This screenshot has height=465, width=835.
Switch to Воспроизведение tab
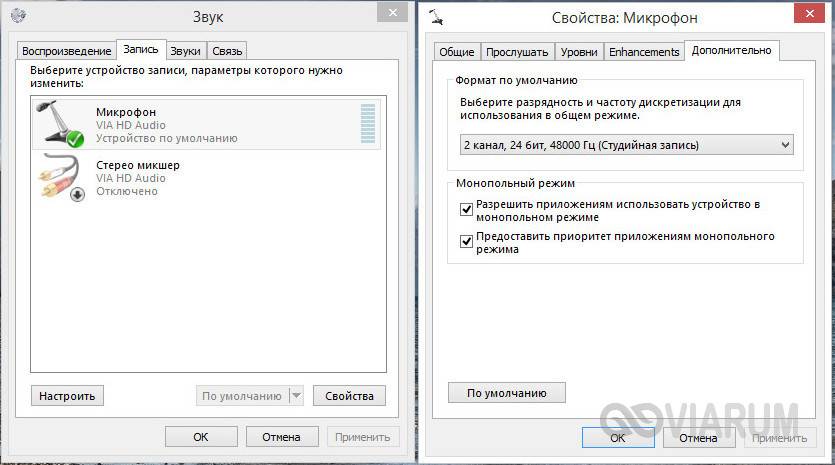[x=67, y=51]
